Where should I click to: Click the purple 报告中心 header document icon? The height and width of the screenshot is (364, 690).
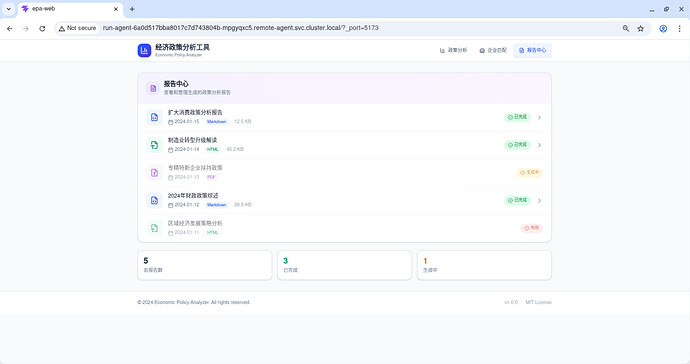[153, 88]
